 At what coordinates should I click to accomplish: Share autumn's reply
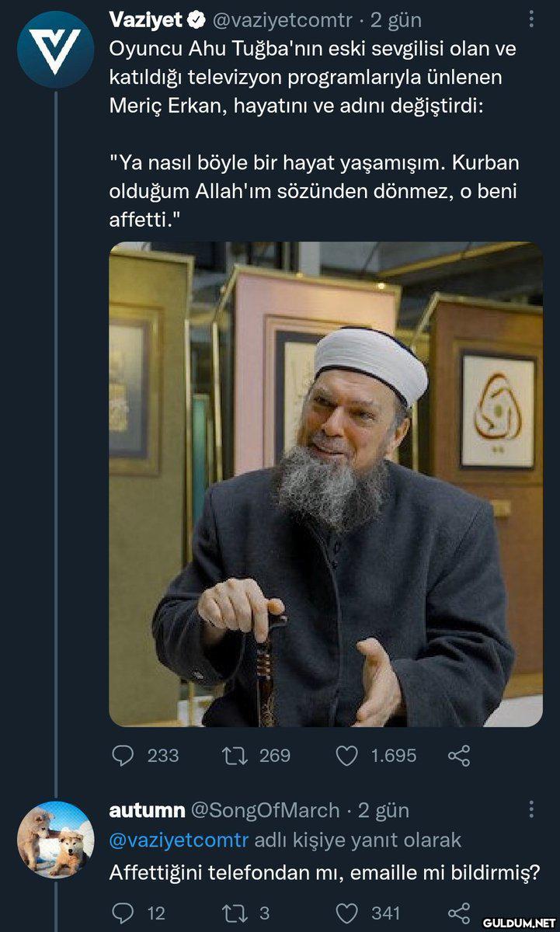click(x=459, y=913)
